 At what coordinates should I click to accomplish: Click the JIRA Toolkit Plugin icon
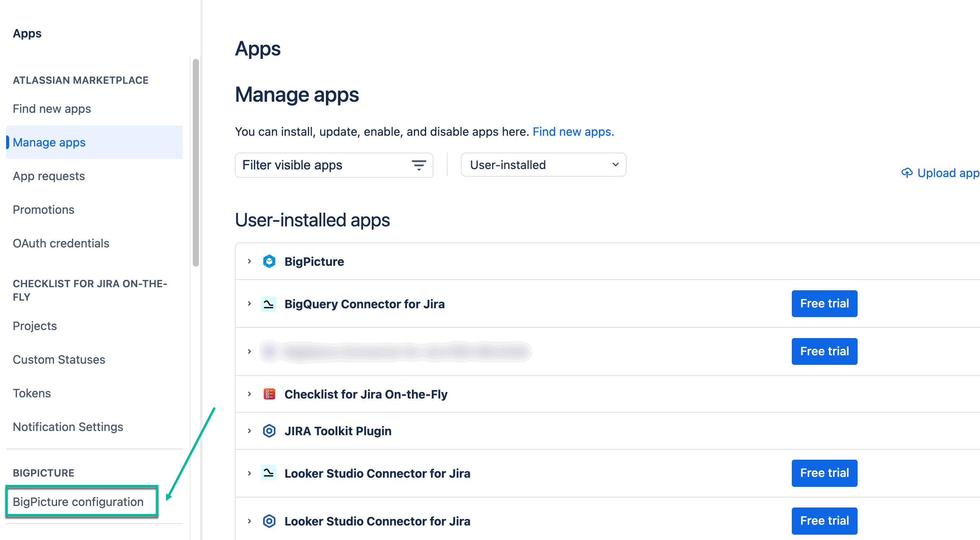(269, 431)
